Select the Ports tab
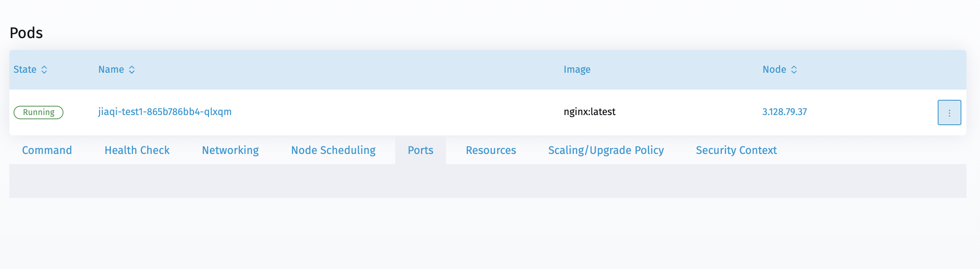This screenshot has height=269, width=980. pos(420,150)
